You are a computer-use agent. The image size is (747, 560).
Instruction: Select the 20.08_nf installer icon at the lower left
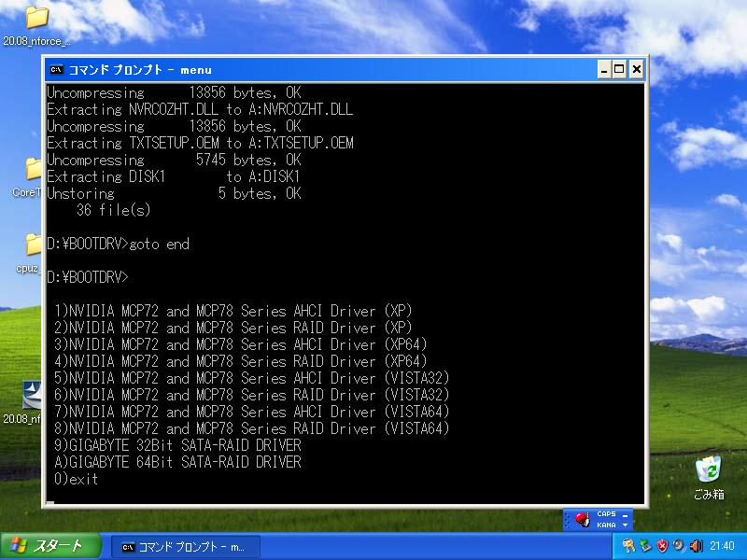(32, 394)
